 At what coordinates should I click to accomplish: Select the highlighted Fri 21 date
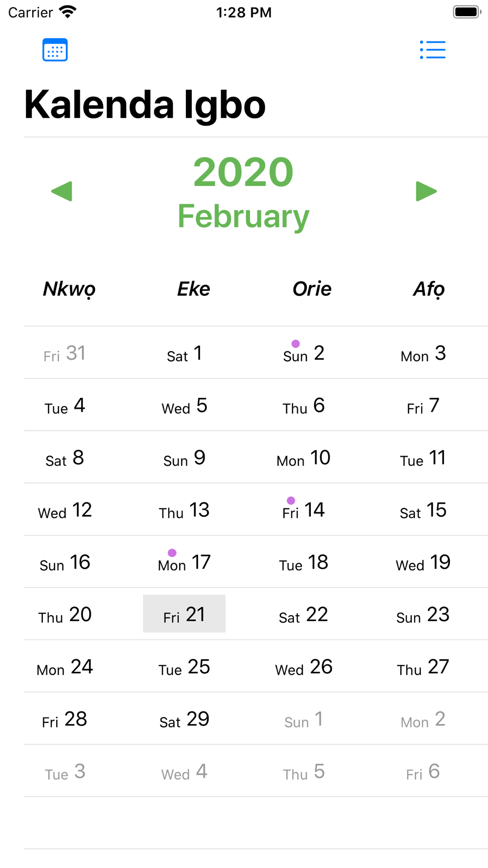tap(184, 614)
